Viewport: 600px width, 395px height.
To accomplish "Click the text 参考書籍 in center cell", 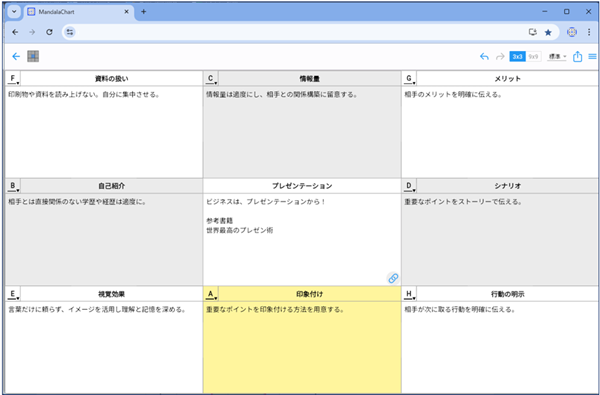I will coord(220,221).
